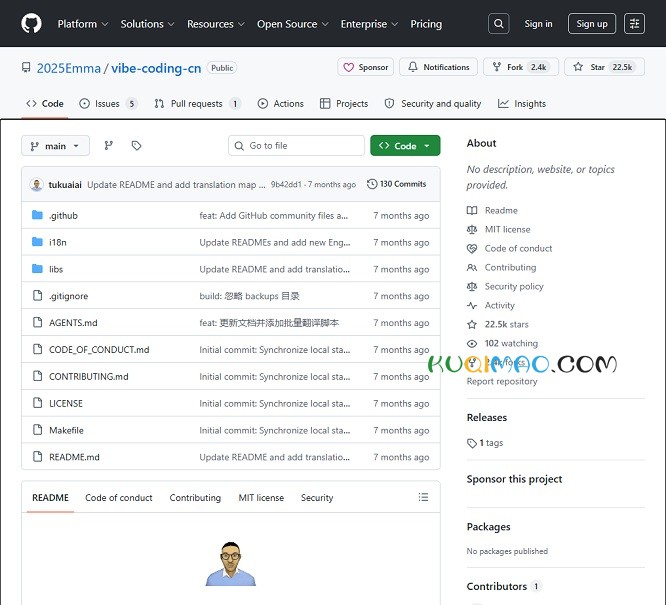Click the Notifications button

click(438, 67)
